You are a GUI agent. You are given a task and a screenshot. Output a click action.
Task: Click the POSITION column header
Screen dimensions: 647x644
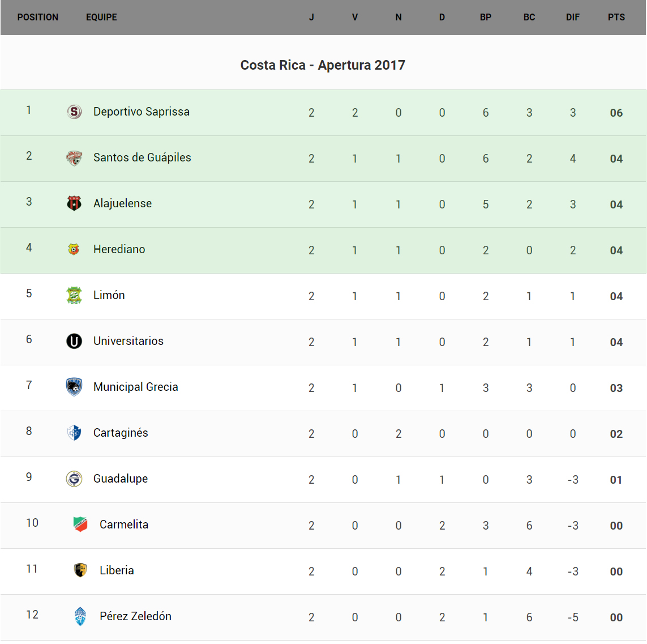38,18
